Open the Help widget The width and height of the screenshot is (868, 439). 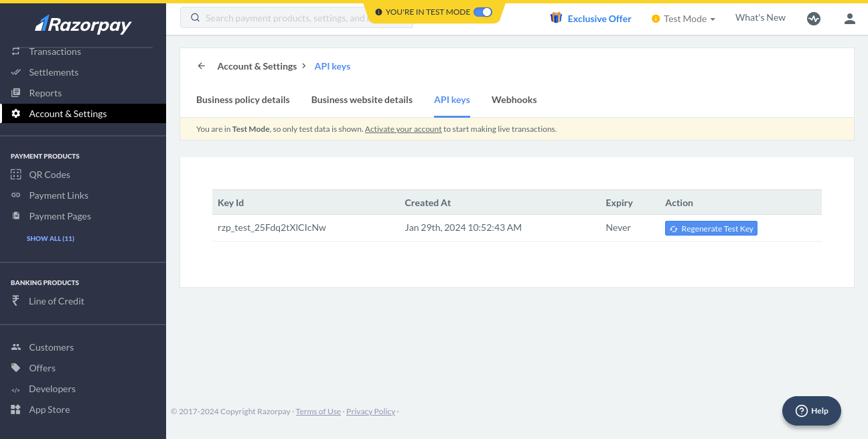coord(811,410)
